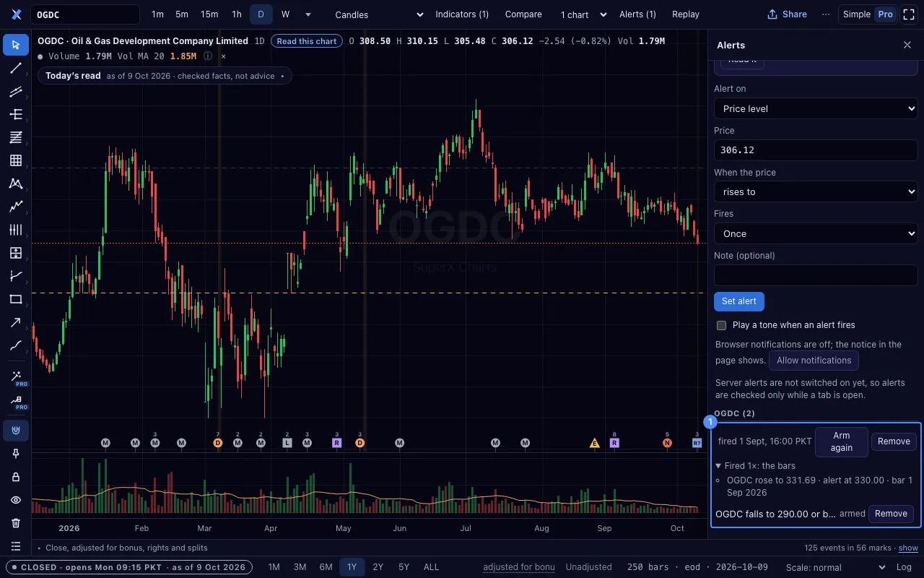Toggle lock all drawings
The width and height of the screenshot is (924, 578).
coord(16,477)
